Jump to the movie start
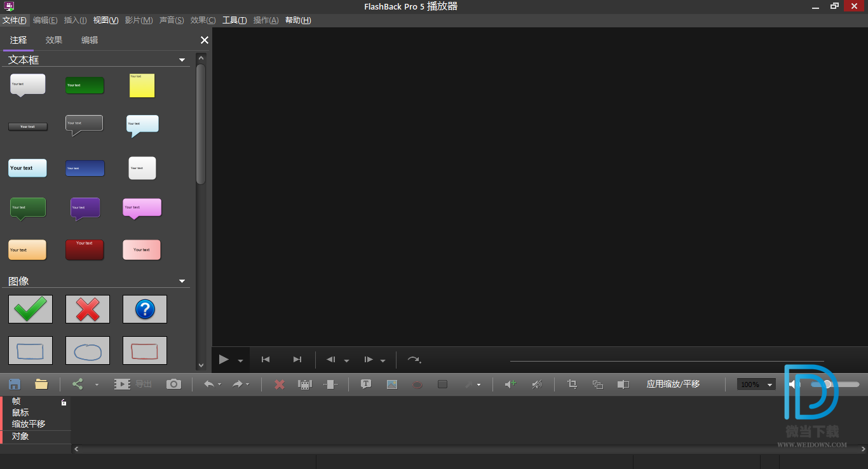 pos(266,360)
